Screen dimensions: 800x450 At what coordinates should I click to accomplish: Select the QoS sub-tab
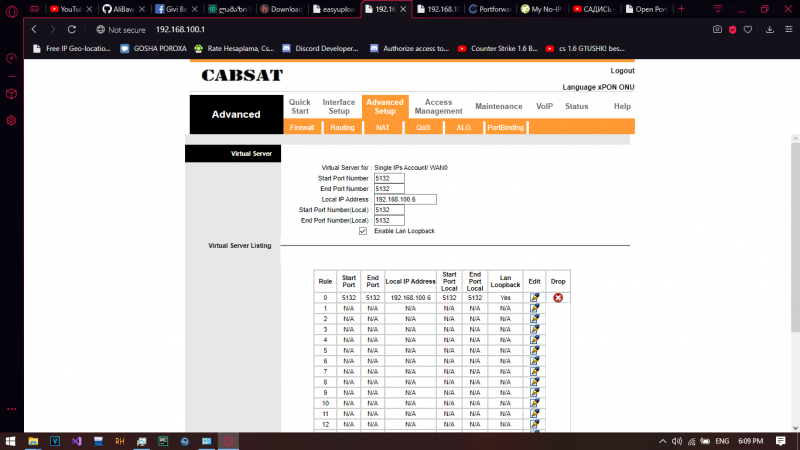pyautogui.click(x=423, y=128)
